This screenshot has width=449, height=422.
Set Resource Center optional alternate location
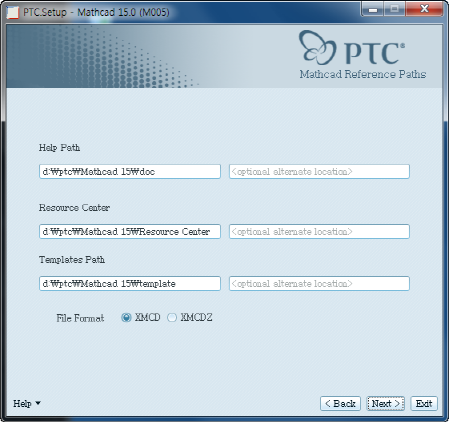(x=319, y=231)
